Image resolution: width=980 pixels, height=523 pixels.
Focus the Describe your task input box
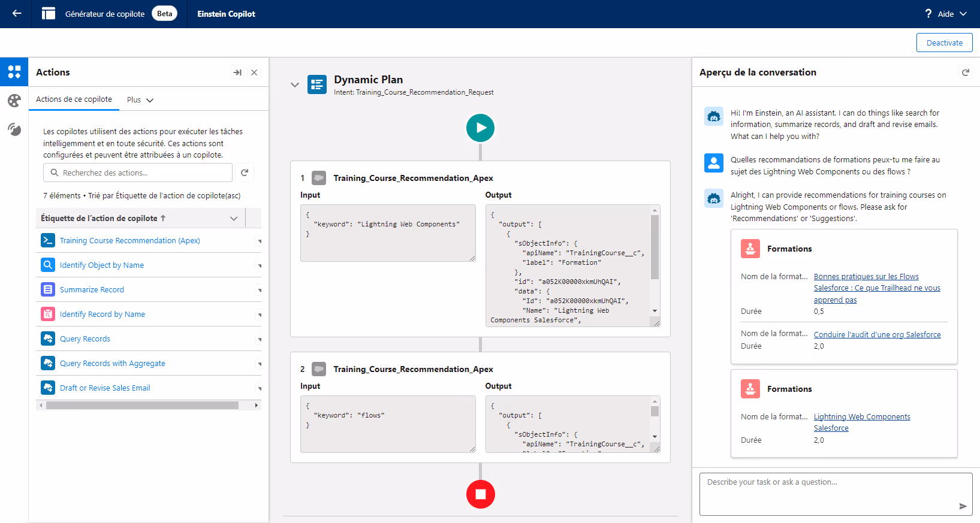click(836, 494)
